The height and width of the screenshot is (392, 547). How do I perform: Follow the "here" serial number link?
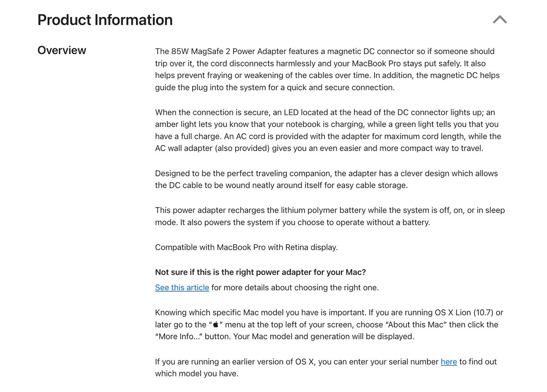449,362
